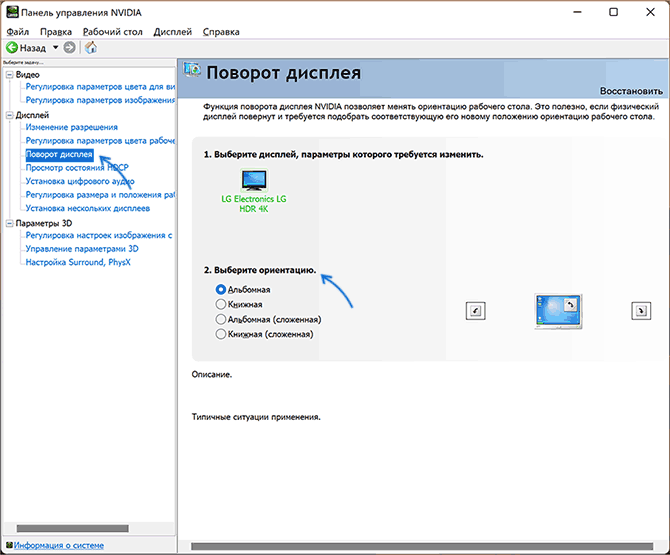Viewport: 670px width, 555px height.
Task: Rotate display counterclockwise with left arrow button
Action: tap(475, 311)
